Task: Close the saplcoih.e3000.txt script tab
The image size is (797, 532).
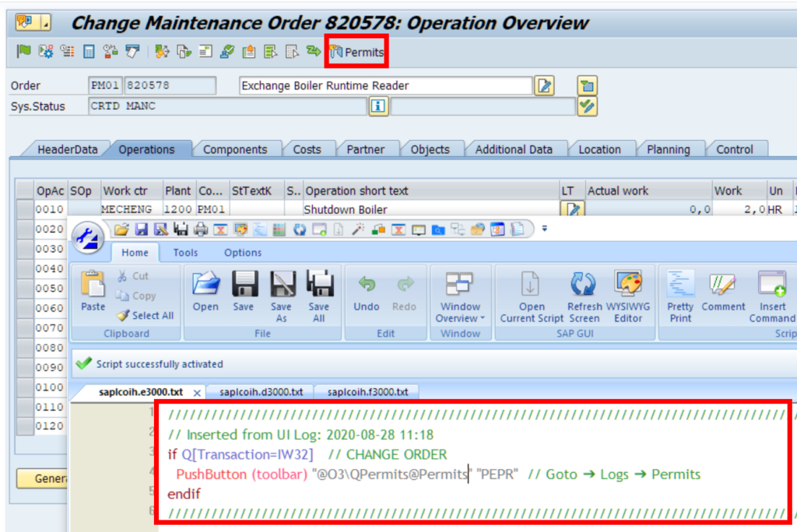Action: click(197, 393)
